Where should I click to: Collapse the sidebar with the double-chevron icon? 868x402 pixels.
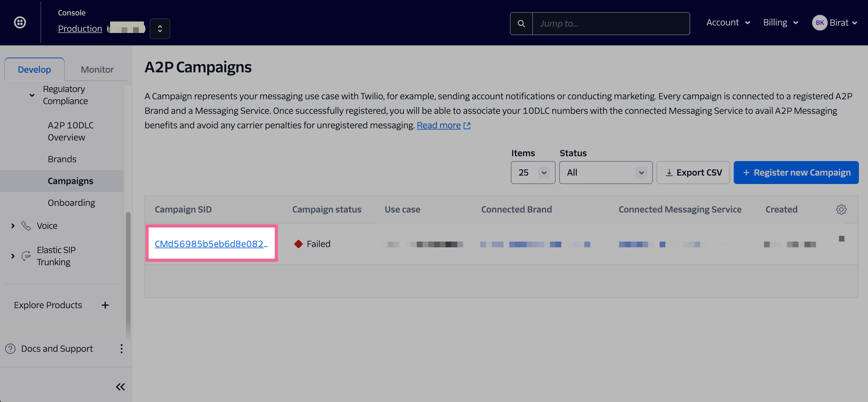tap(120, 387)
